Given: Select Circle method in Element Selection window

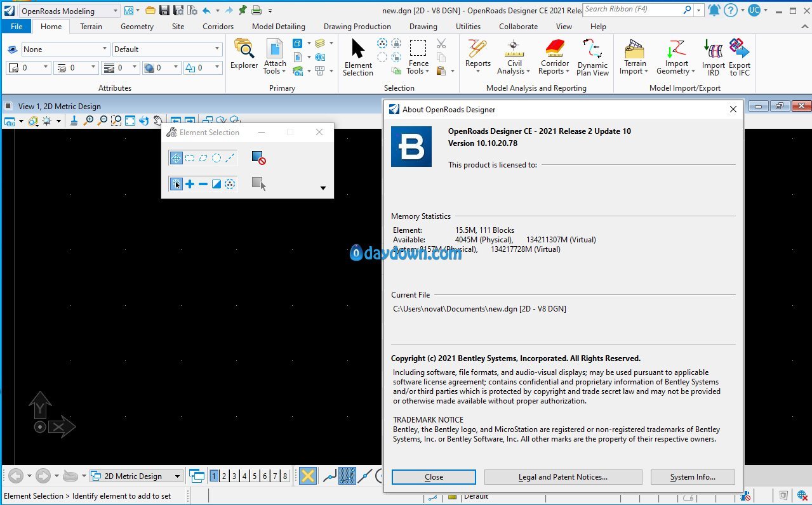Looking at the screenshot, I should pos(216,158).
